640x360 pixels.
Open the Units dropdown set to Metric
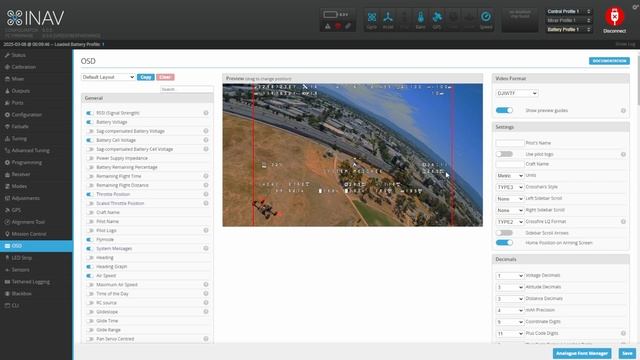click(x=509, y=175)
